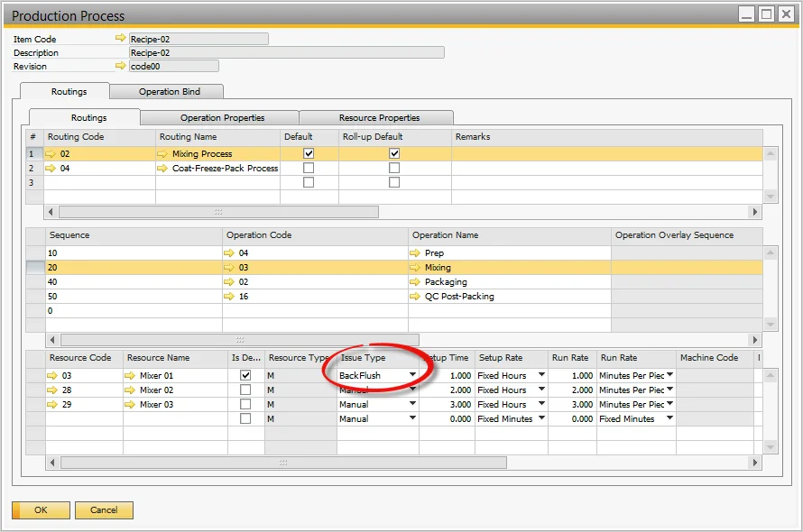Check Is Default for Mixer 03
Screen dimensions: 803x532
tap(245, 404)
